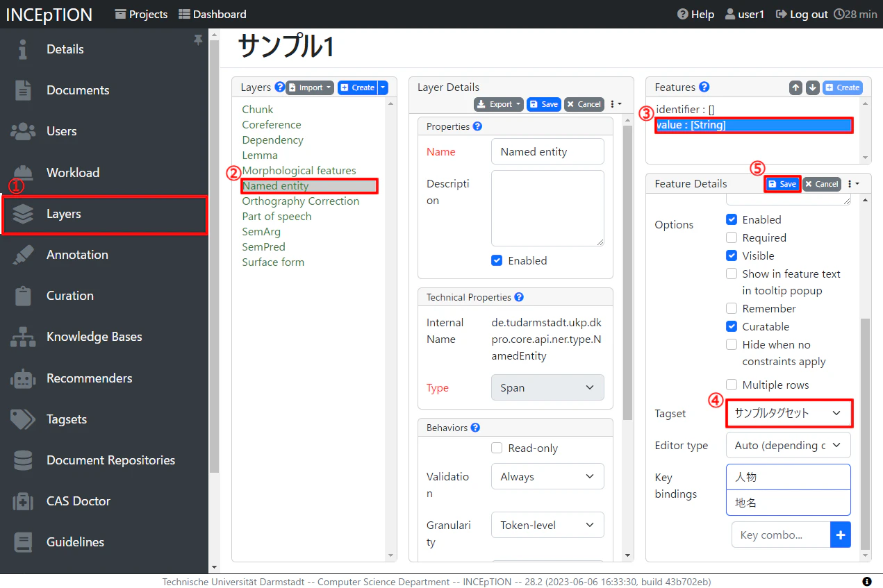Log out of INCEpTION
883x588 pixels.
coord(802,14)
